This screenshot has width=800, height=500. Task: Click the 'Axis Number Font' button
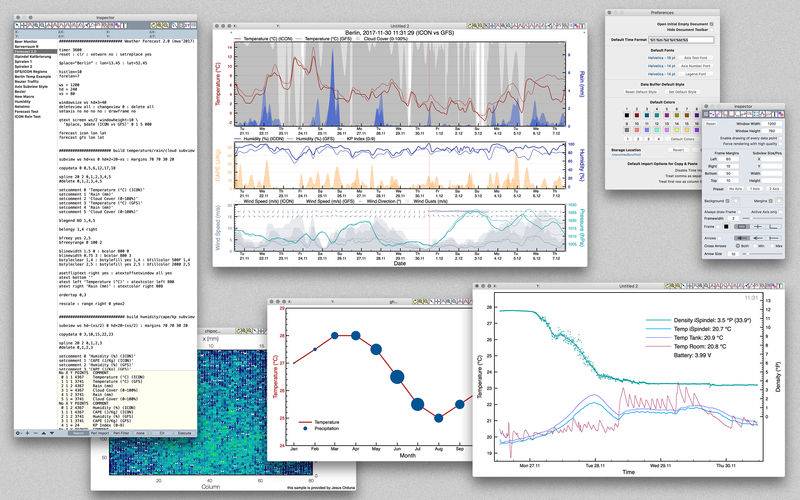pyautogui.click(x=696, y=66)
